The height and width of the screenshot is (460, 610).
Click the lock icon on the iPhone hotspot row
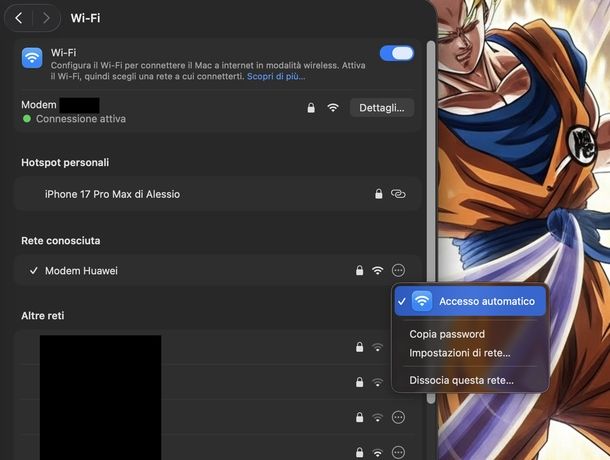point(379,194)
